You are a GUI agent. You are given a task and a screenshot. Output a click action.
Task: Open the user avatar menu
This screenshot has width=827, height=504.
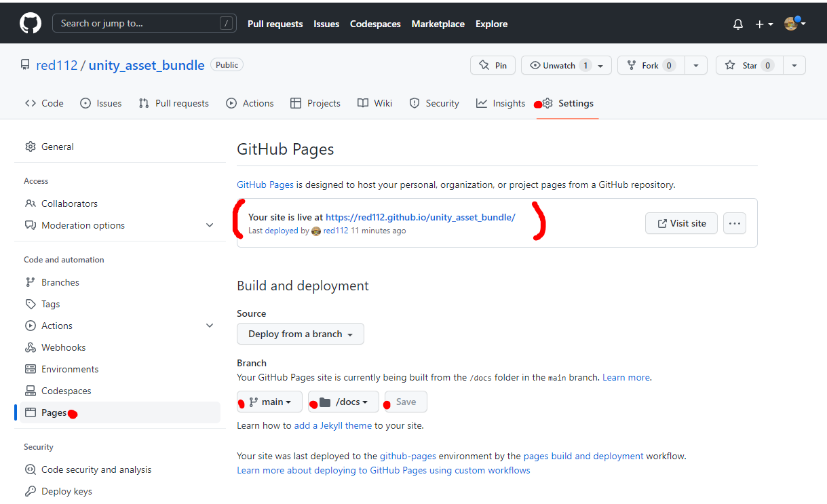[x=794, y=23]
